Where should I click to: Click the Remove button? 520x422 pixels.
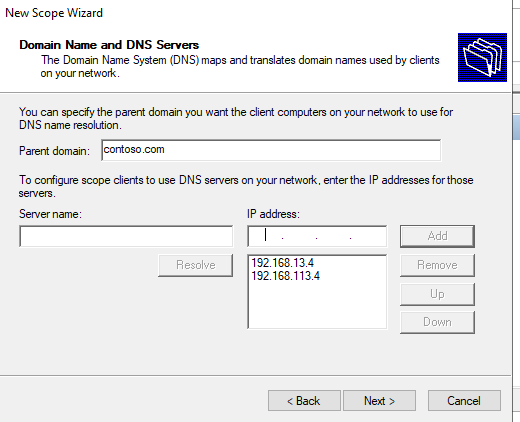[x=437, y=265]
